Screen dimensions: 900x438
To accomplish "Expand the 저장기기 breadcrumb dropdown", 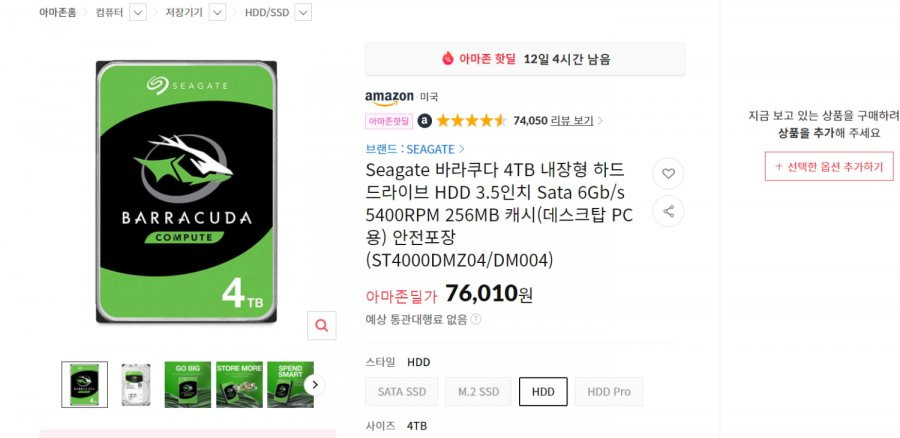I will (217, 12).
